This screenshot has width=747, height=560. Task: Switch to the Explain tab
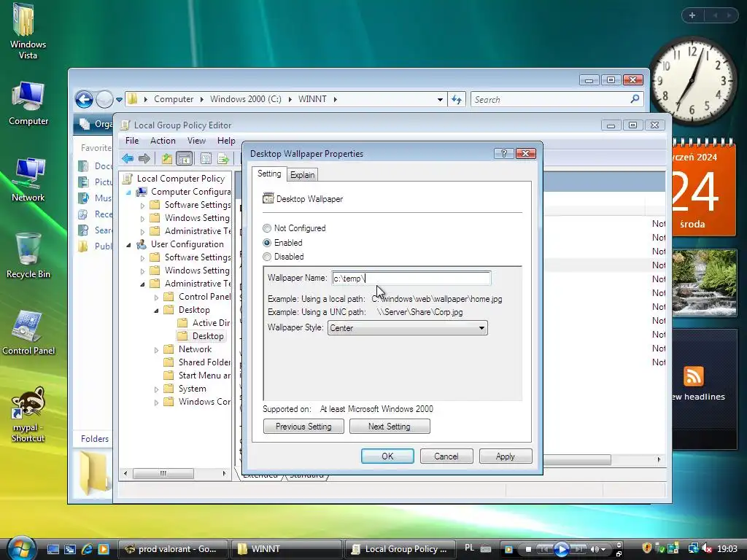pyautogui.click(x=303, y=175)
